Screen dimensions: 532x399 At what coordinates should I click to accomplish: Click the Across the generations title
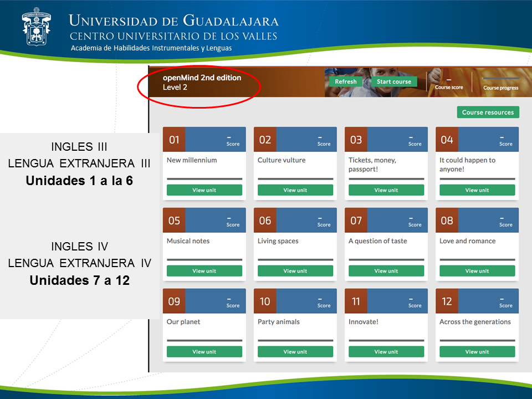475,321
